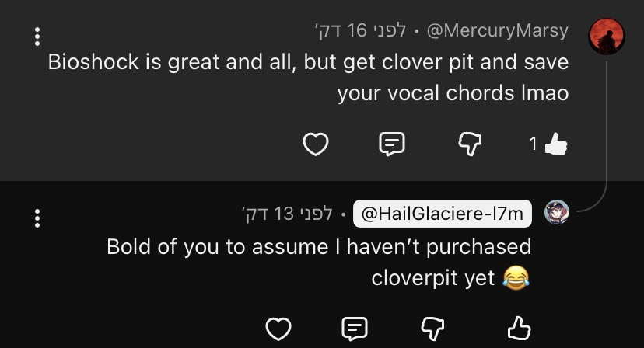
Task: Visit the @MercuryMarsy channel handle
Action: click(497, 31)
